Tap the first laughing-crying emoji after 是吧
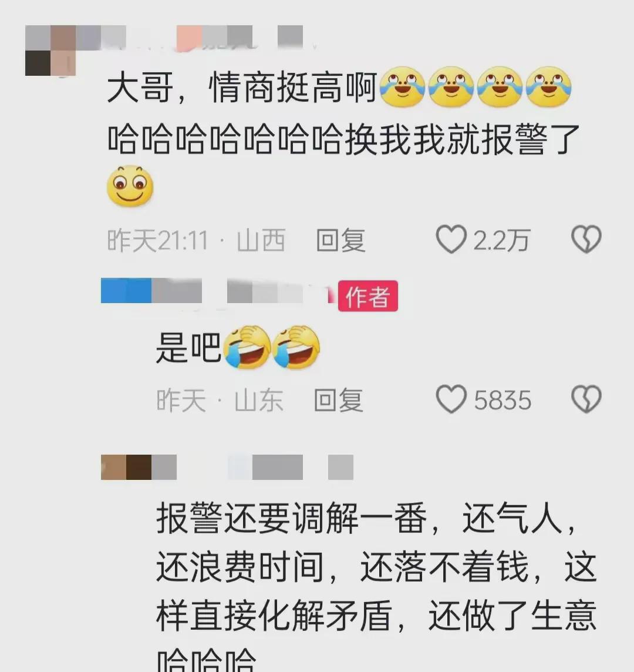634x672 pixels. 247,347
